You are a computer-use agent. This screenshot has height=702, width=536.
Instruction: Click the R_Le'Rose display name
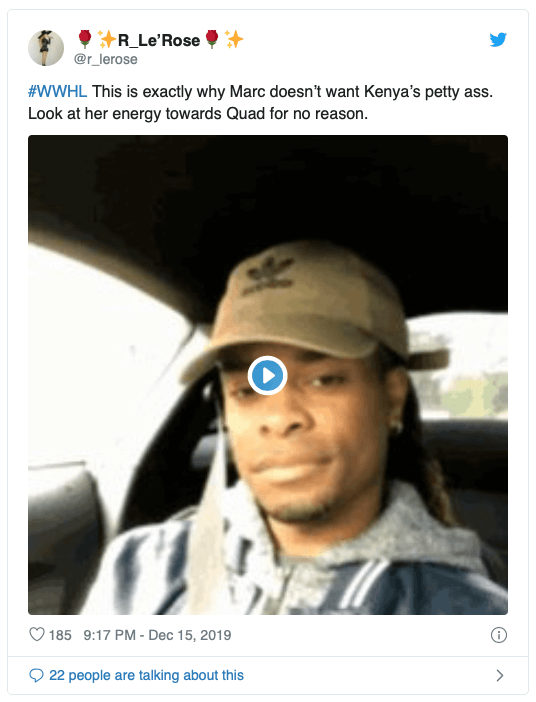click(x=159, y=40)
